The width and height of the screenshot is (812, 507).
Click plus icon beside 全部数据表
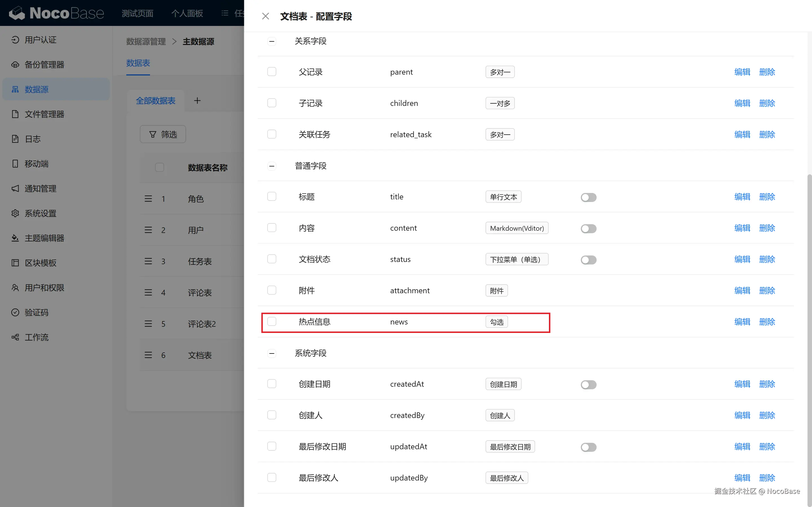click(197, 101)
